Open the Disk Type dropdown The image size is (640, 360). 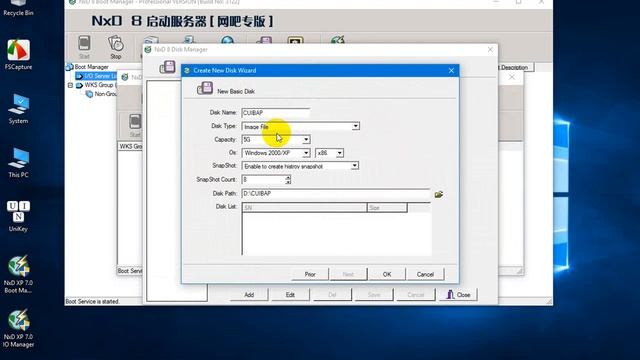pos(356,126)
